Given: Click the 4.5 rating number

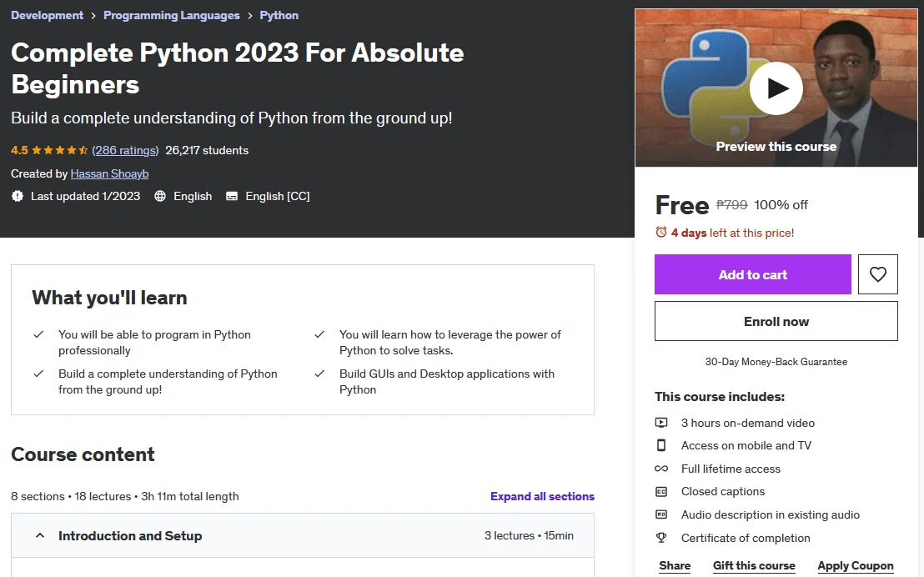Looking at the screenshot, I should (19, 150).
